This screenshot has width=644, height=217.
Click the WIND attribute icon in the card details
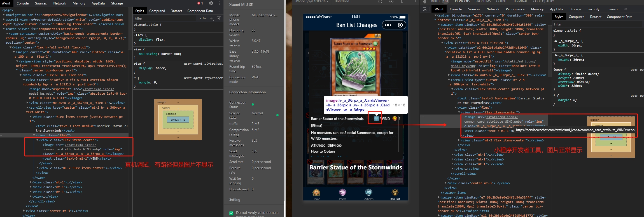pyautogui.click(x=377, y=119)
